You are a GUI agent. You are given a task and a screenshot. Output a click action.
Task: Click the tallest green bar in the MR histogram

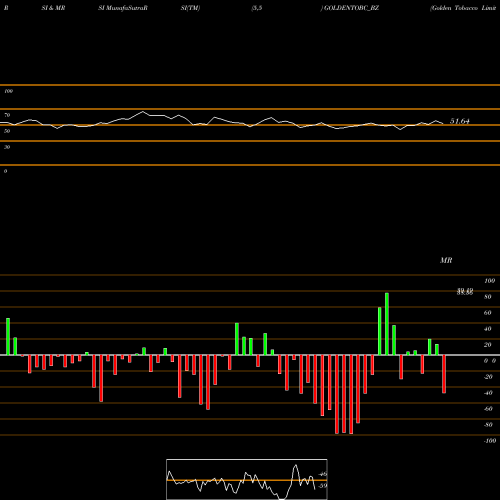387,324
